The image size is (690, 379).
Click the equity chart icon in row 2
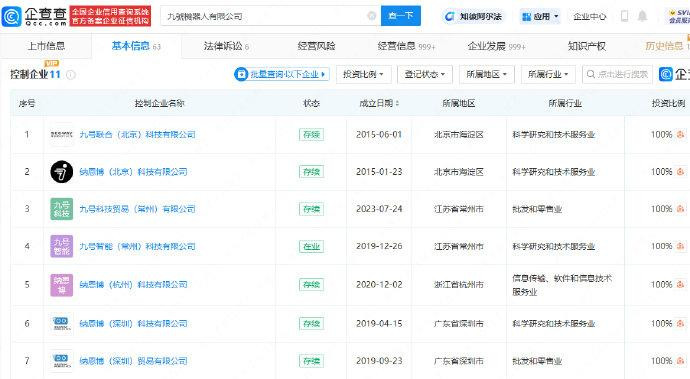[x=681, y=172]
